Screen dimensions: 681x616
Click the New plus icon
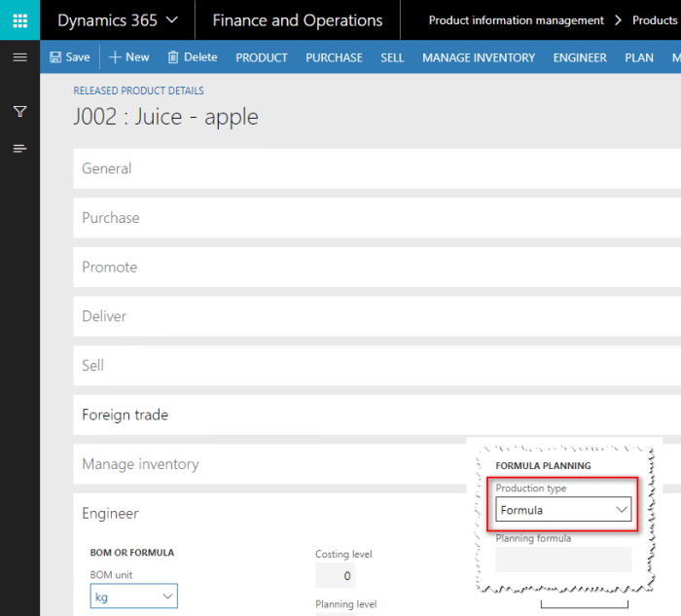115,57
